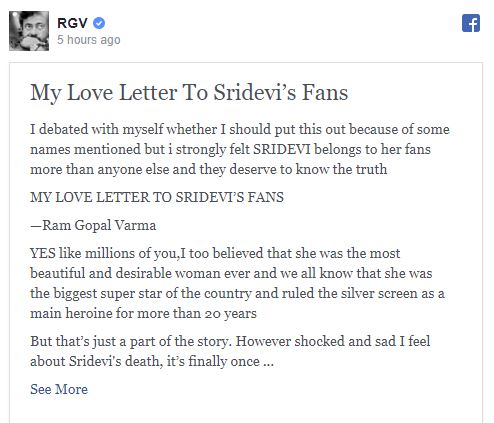Open the "My Love Letter To Sridevi's Fans" title
This screenshot has width=494, height=423.
(x=189, y=92)
